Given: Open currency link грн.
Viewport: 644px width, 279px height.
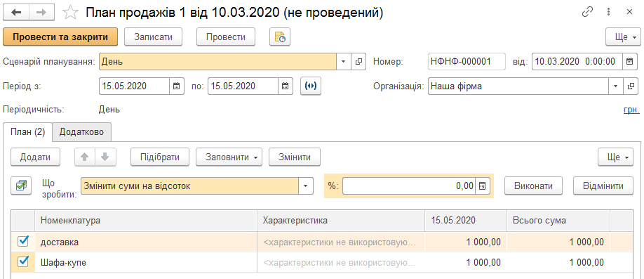Looking at the screenshot, I should click(631, 110).
